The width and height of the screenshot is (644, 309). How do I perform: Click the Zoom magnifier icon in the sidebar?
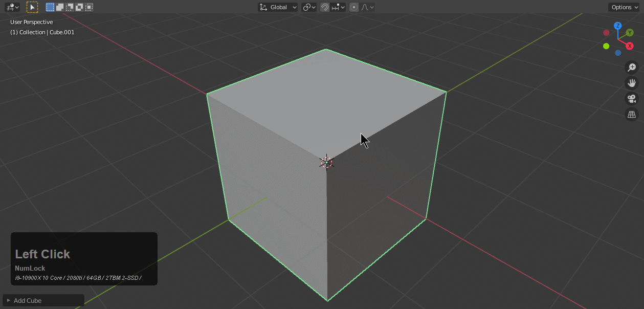(632, 67)
